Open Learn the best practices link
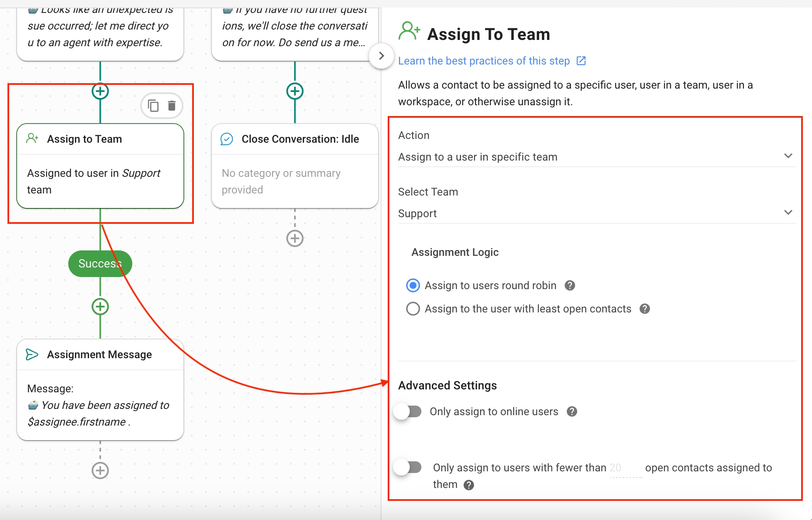812x520 pixels. point(484,61)
